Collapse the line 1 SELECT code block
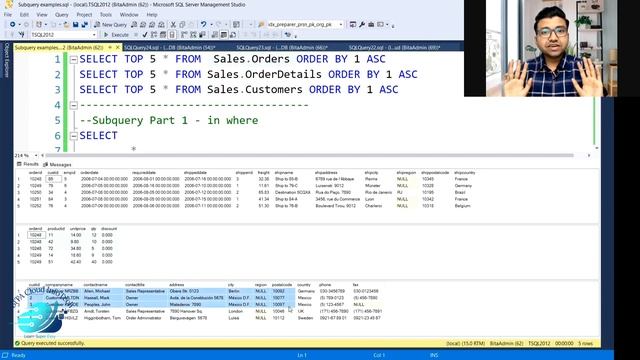The height and width of the screenshot is (360, 640). pyautogui.click(x=73, y=60)
